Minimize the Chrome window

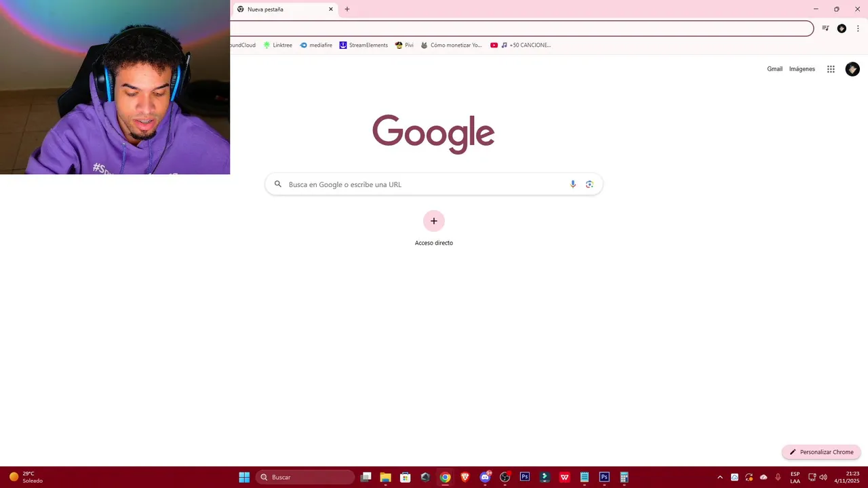(x=816, y=9)
